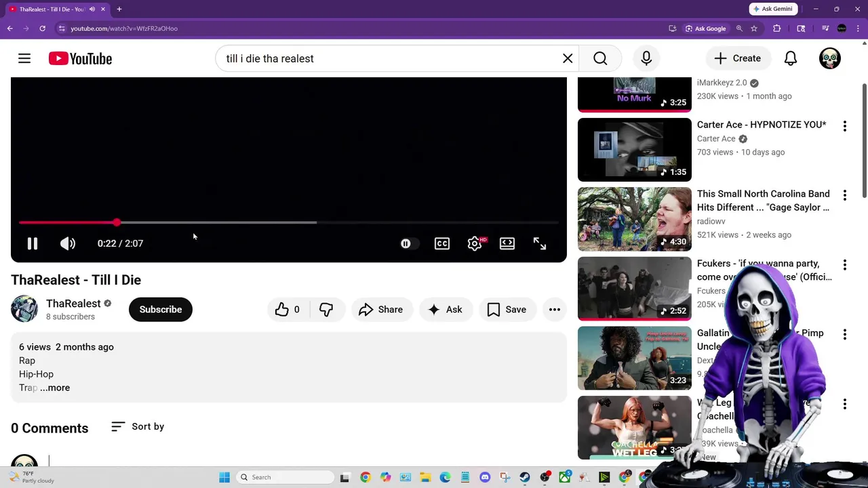This screenshot has height=488, width=868.
Task: Open options for the Coachella Wet Leg video
Action: tap(844, 404)
